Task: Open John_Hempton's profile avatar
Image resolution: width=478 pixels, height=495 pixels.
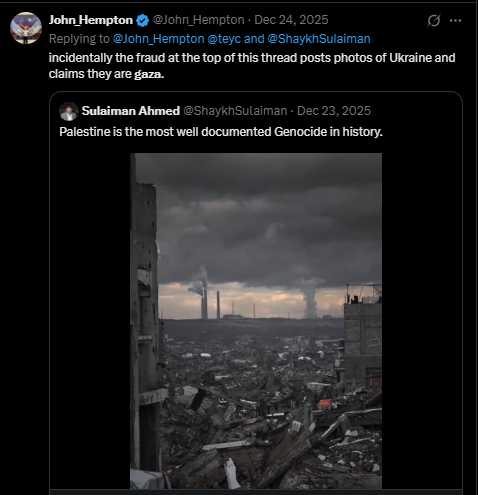Action: coord(26,28)
